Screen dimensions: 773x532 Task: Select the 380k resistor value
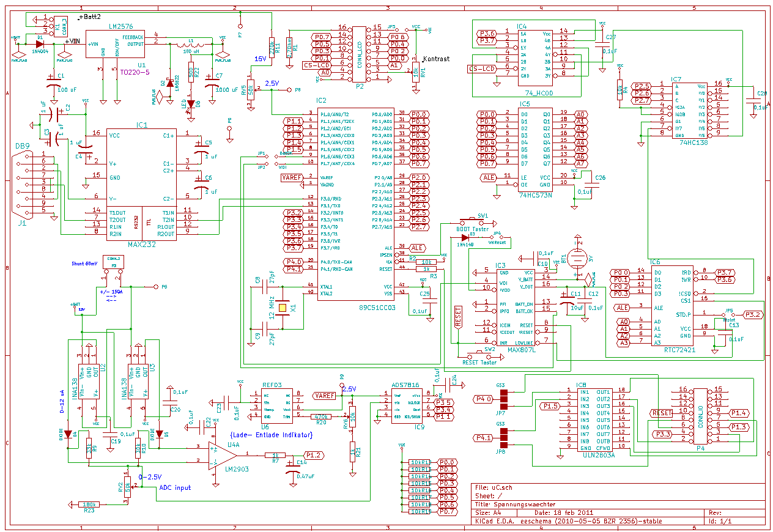[88, 504]
